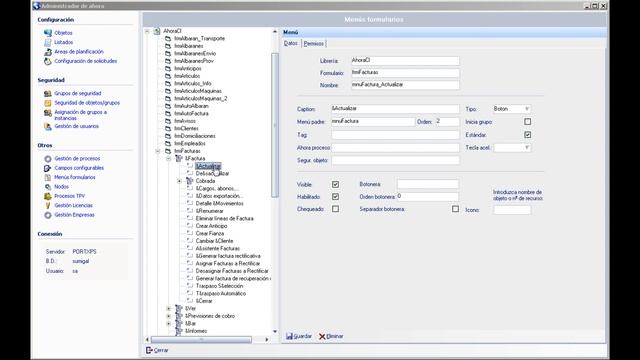Click the Cobrada menu node icon
This screenshot has height=360, width=640.
189,181
